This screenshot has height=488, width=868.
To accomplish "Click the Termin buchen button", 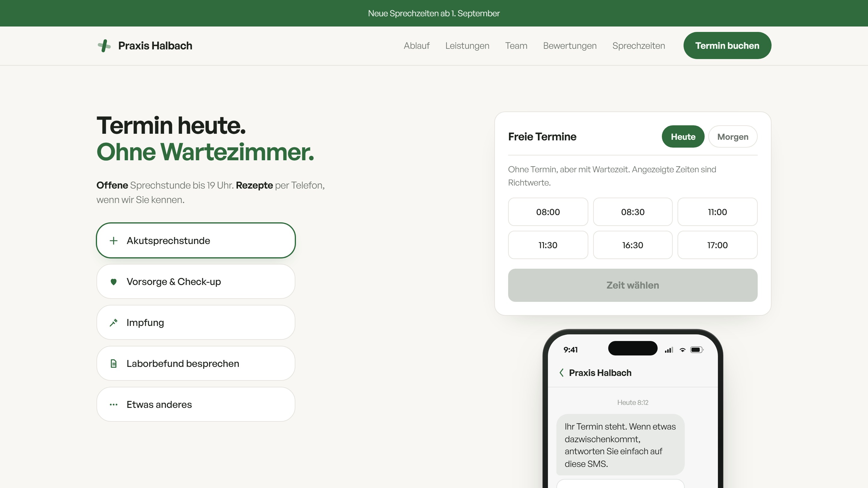I will coord(727,45).
